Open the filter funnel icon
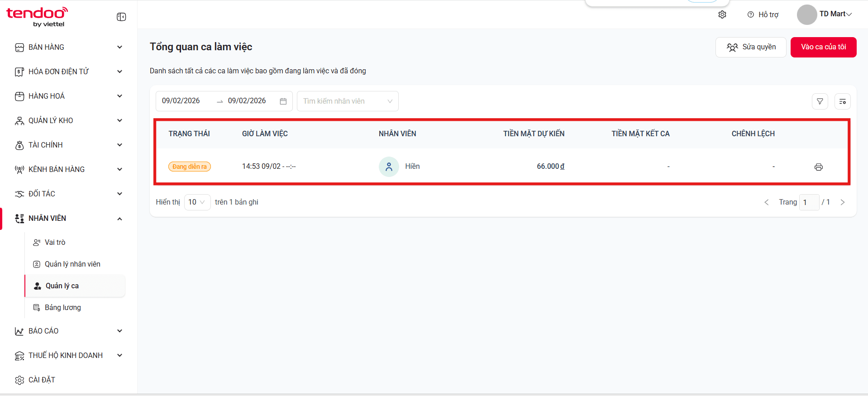Viewport: 868px width, 396px height. click(x=820, y=101)
